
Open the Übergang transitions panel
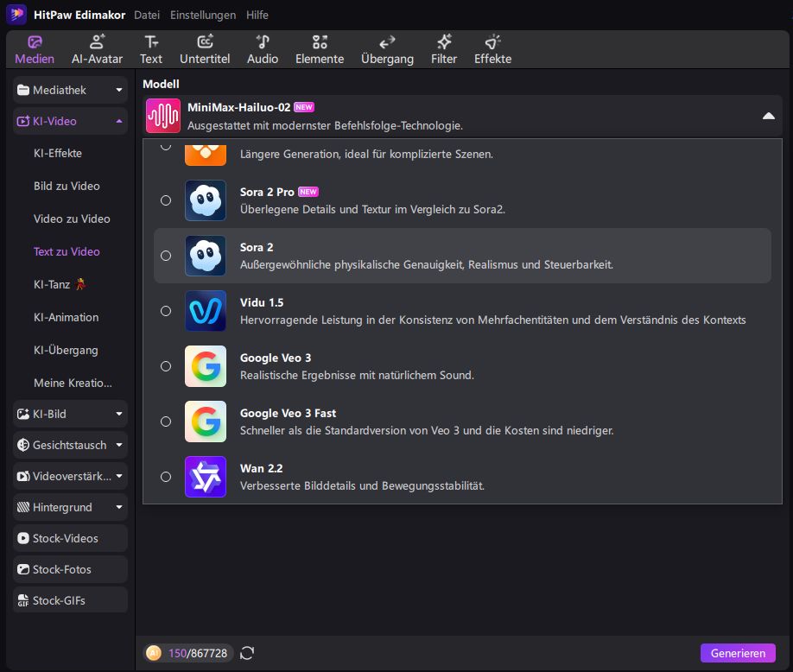(387, 50)
